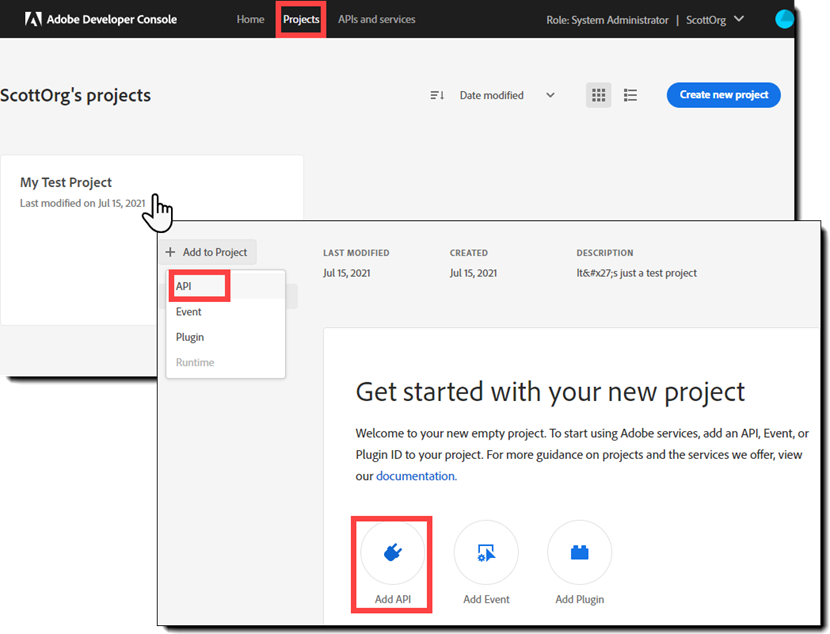The image size is (830, 634).
Task: Switch to list view of projects
Action: 630,95
